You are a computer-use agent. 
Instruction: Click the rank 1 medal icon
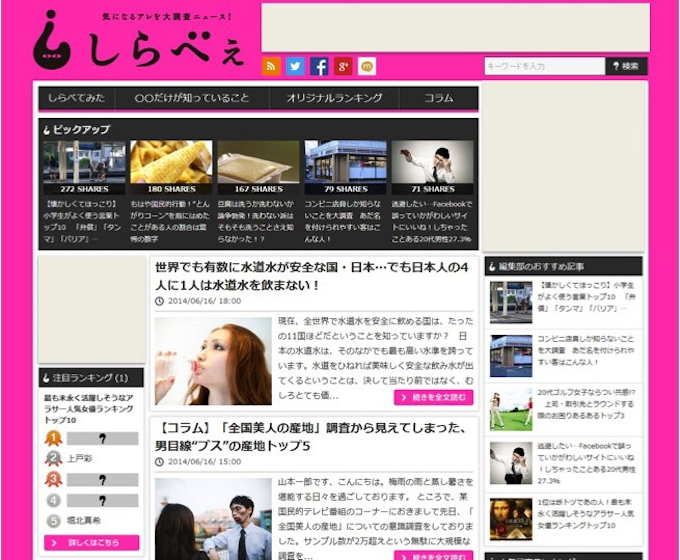(x=53, y=438)
